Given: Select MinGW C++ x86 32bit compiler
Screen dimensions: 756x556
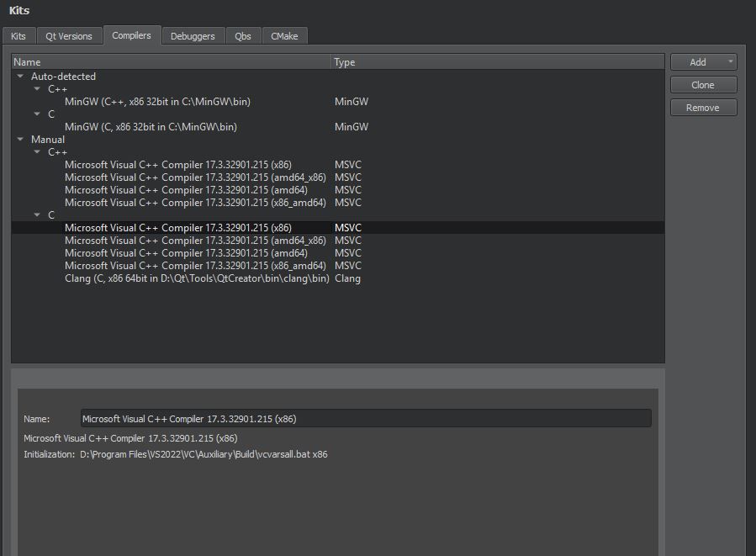Looking at the screenshot, I should (x=157, y=102).
